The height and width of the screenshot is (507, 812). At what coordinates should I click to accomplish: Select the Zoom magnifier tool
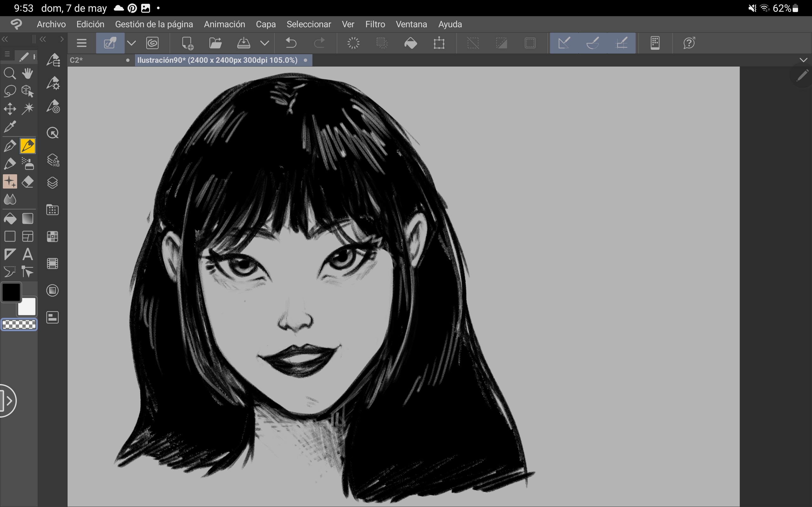click(10, 73)
